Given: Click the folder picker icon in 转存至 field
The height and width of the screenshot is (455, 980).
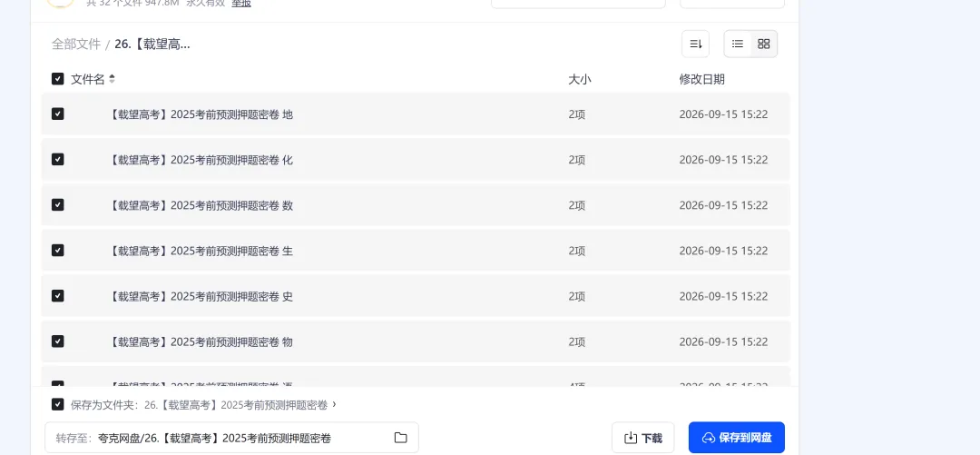Looking at the screenshot, I should [401, 438].
